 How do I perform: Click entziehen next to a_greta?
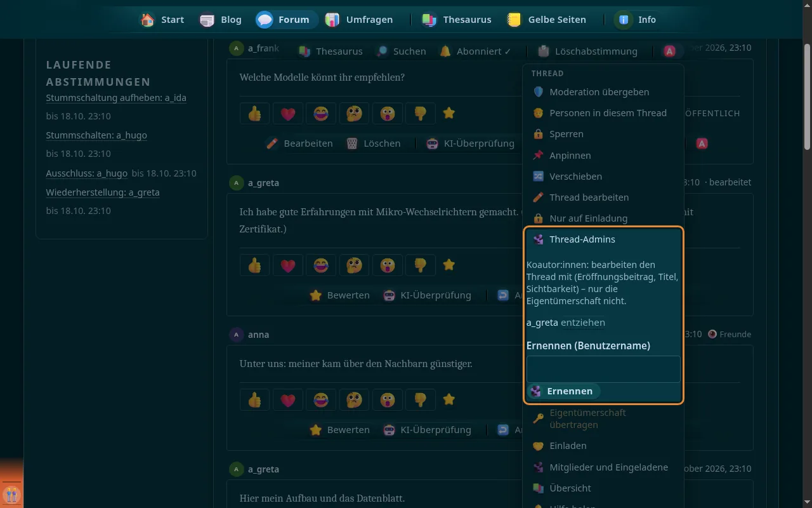click(583, 323)
